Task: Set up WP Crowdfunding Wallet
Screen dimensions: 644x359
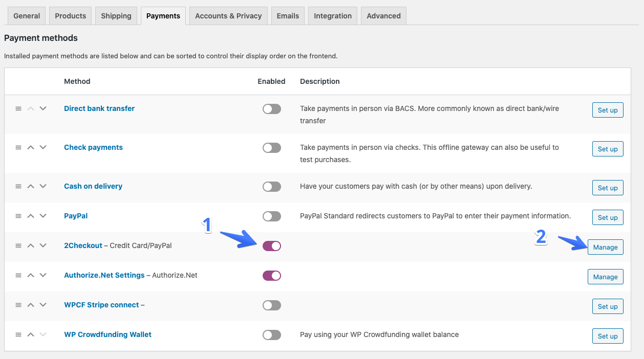Action: pyautogui.click(x=608, y=336)
